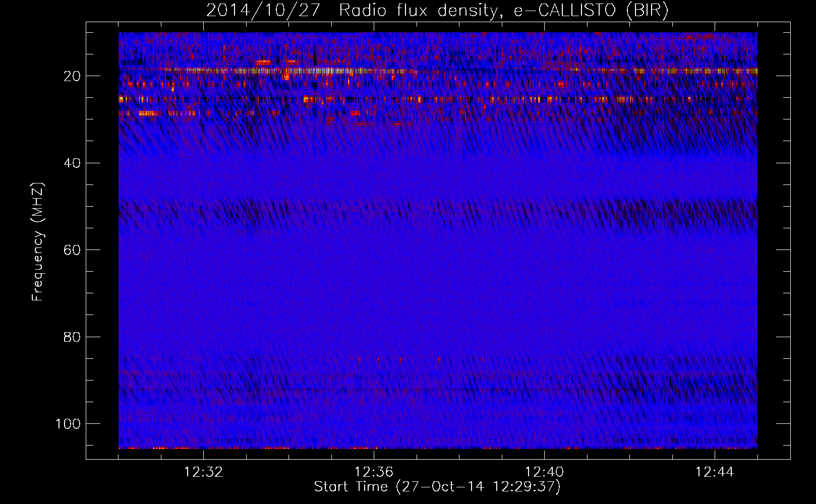Click the '12:44' time tick label

tap(715, 472)
